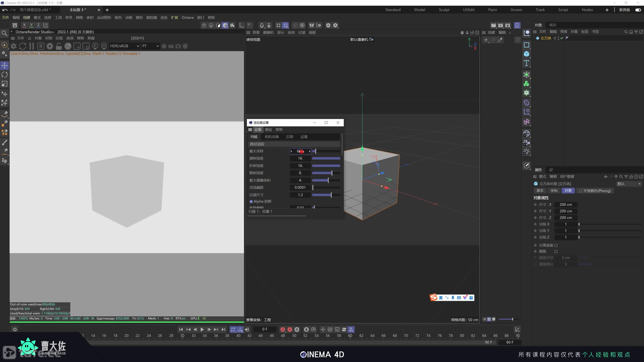Pause rendering in Octane Live Viewer
Viewport: 644px width, 362px height.
point(31,46)
